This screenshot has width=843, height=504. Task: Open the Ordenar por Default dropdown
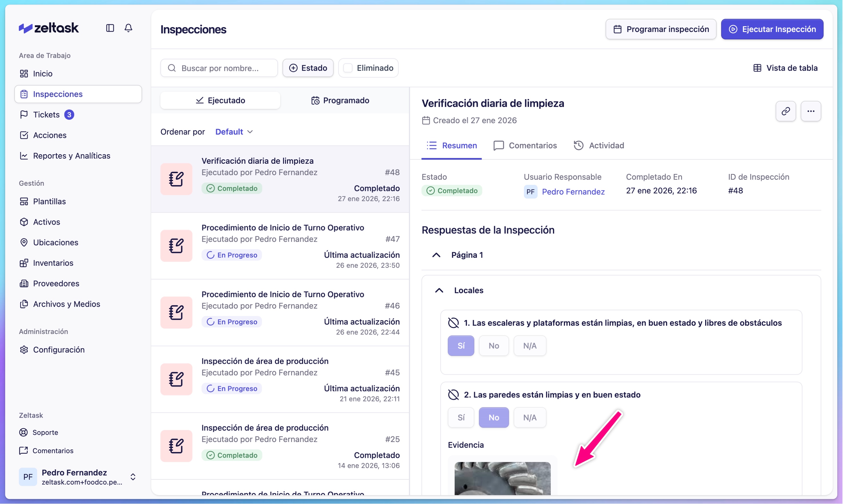tap(234, 132)
